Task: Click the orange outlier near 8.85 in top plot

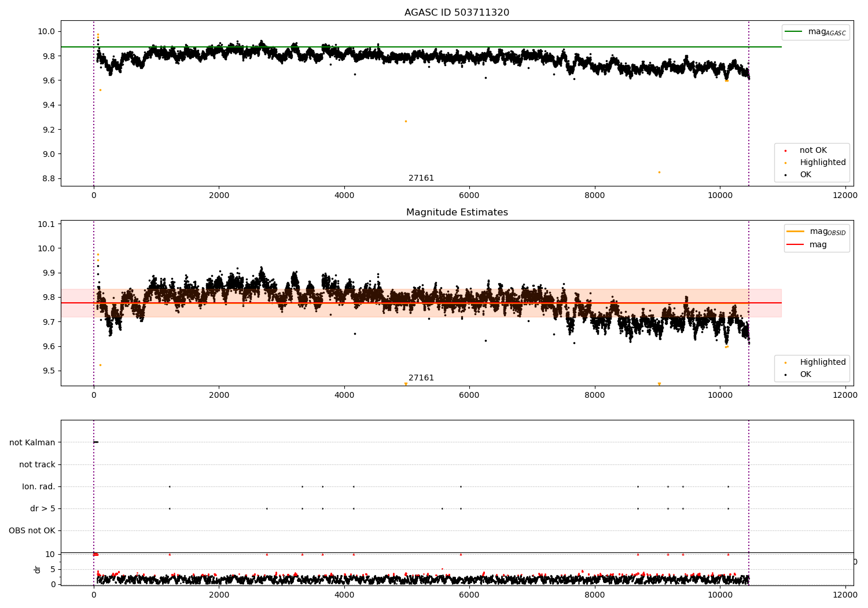Action: [659, 172]
